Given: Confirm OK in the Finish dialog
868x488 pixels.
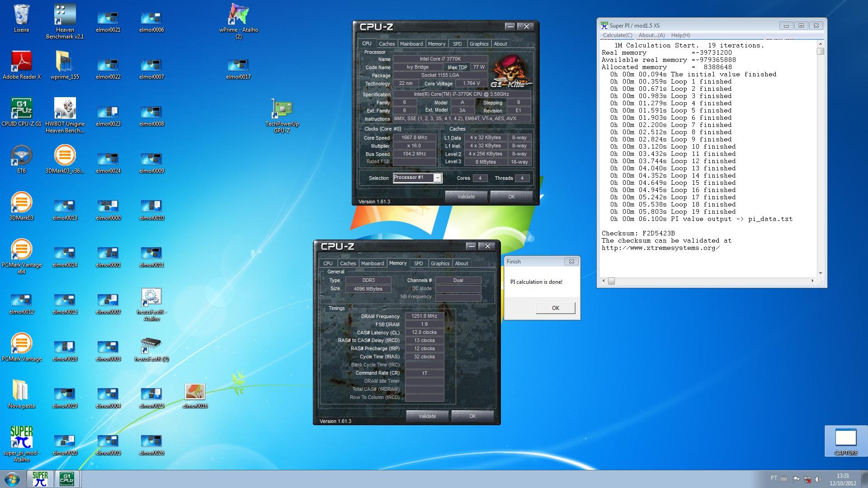Looking at the screenshot, I should pos(556,308).
